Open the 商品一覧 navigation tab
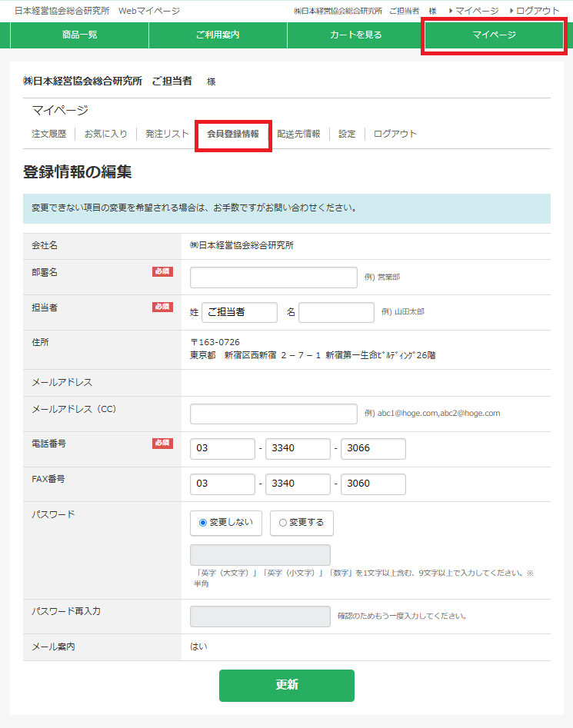The height and width of the screenshot is (728, 573). [79, 35]
